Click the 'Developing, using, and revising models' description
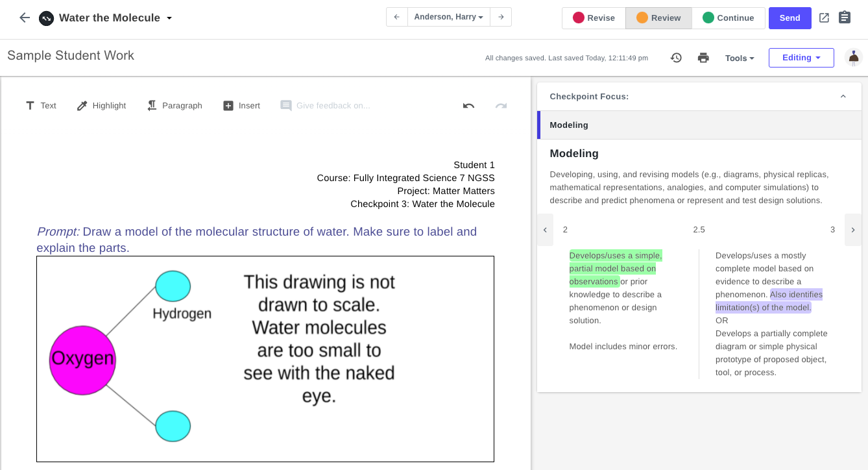The height and width of the screenshot is (470, 868). (x=689, y=188)
